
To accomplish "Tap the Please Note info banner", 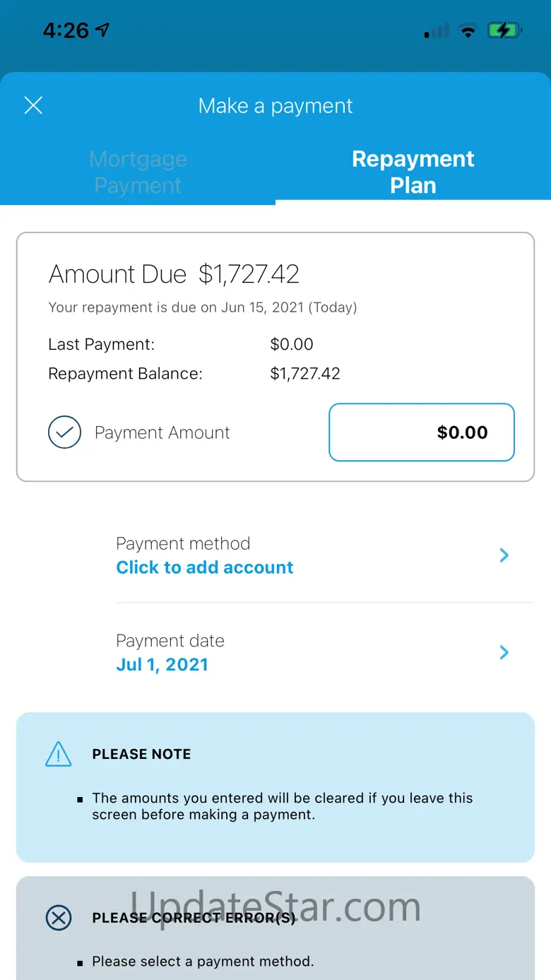I will 275,787.
